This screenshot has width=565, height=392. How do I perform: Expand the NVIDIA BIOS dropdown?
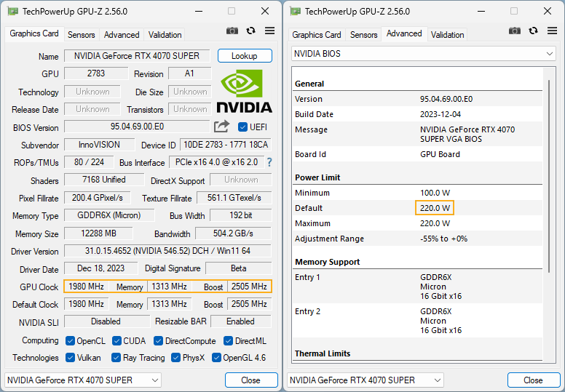pos(424,54)
